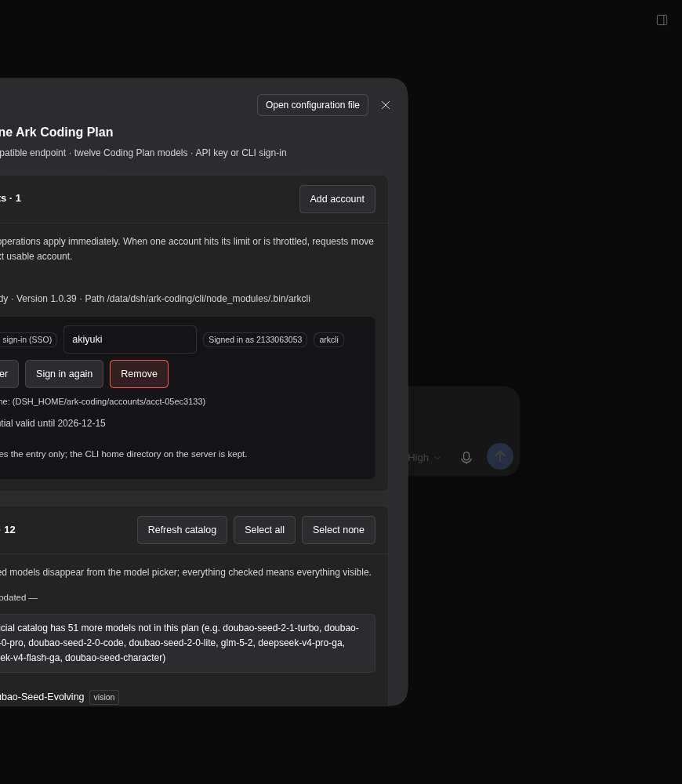The image size is (682, 784).
Task: Remove the akiyuki account
Action: click(x=139, y=374)
